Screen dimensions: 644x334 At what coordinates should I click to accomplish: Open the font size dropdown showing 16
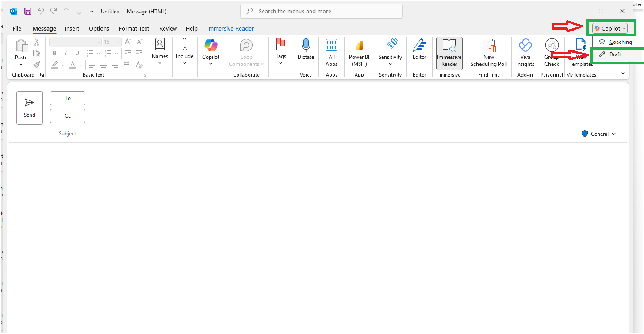pyautogui.click(x=112, y=42)
